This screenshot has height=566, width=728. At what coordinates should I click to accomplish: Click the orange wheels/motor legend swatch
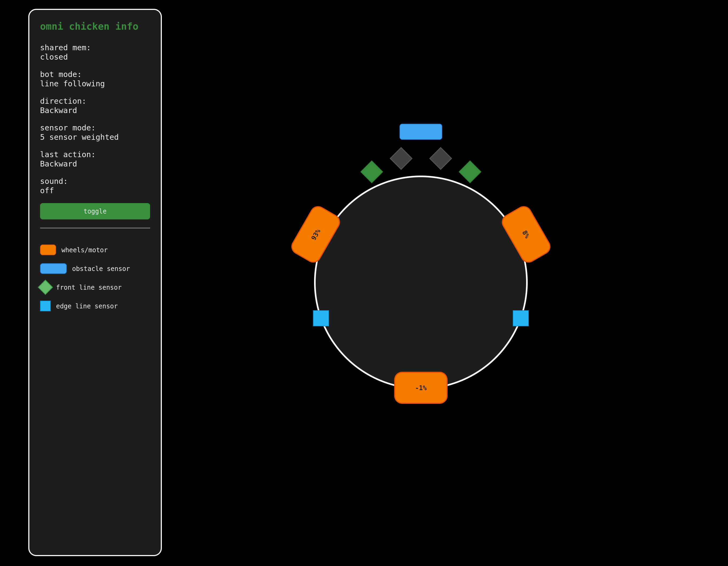[48, 250]
